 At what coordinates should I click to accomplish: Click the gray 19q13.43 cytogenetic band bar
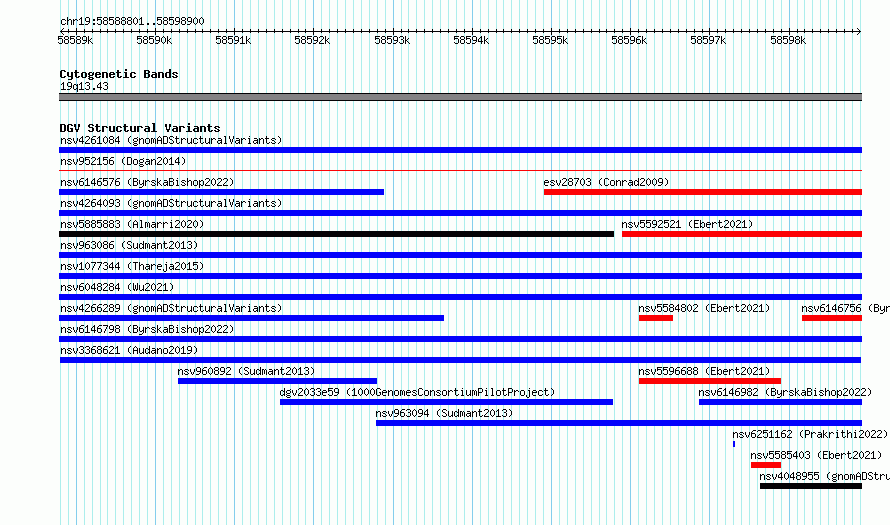(x=460, y=97)
